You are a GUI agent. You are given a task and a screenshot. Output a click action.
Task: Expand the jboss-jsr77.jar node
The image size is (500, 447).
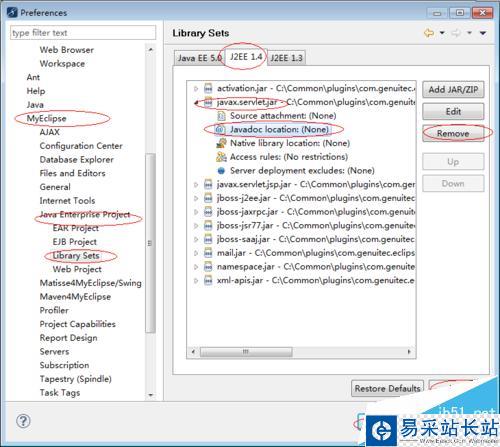(x=196, y=226)
